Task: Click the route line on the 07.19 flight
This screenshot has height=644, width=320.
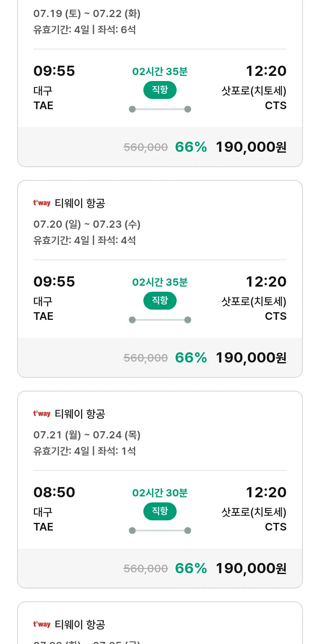Action: click(x=160, y=109)
